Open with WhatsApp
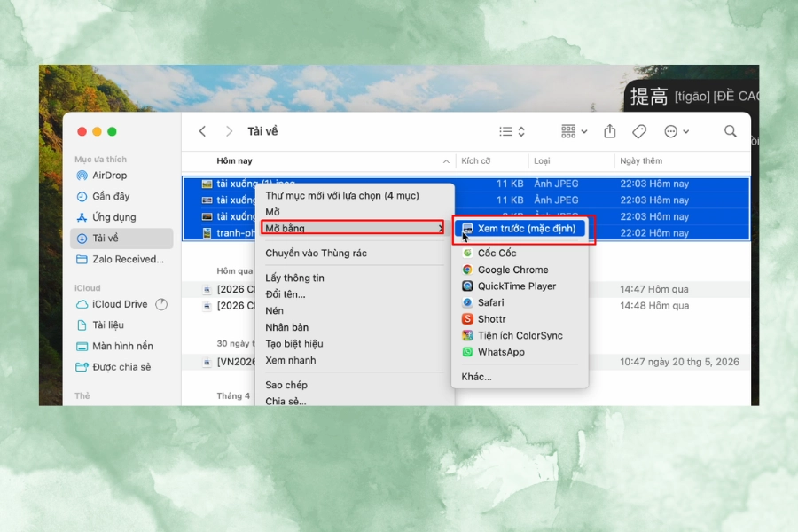Screen dimensions: 798x532 (x=520, y=352)
